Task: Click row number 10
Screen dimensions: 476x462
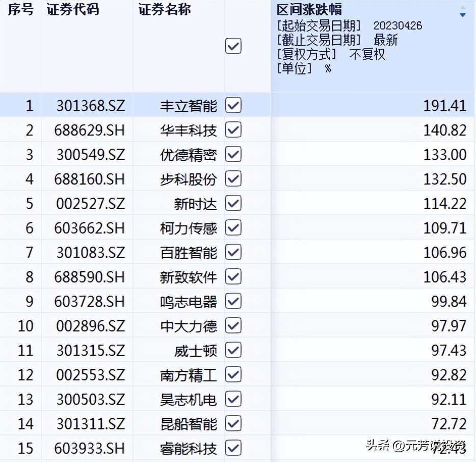Action: tap(25, 326)
